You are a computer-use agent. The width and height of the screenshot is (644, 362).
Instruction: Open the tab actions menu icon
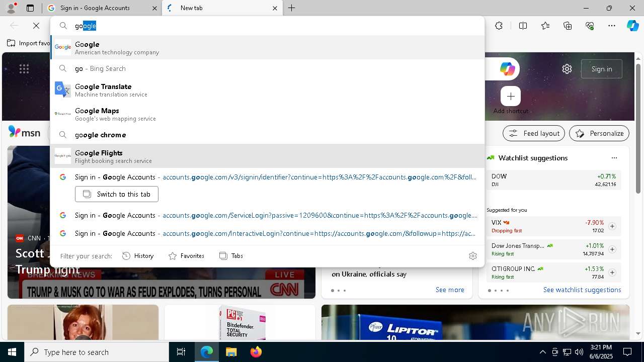click(30, 8)
